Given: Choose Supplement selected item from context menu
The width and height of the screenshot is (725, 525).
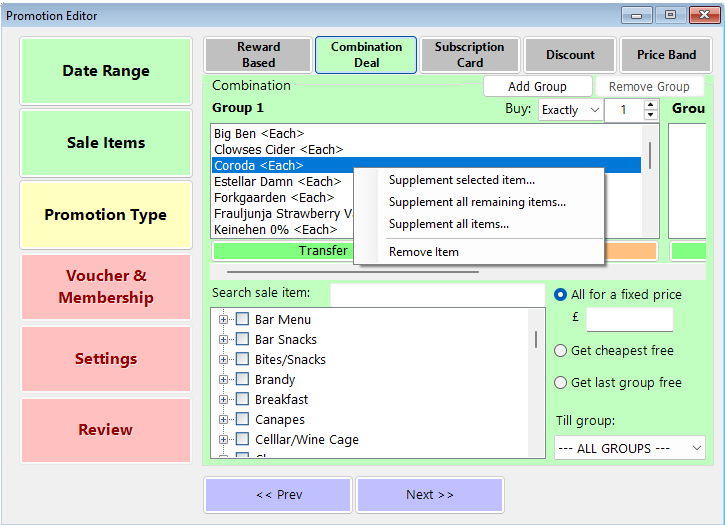Looking at the screenshot, I should coord(462,180).
